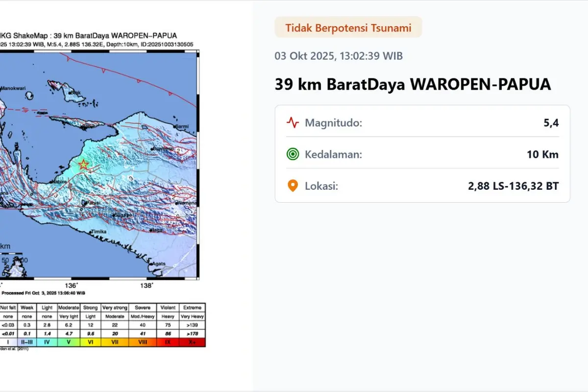Click the "Kedalaman:" label

click(333, 154)
